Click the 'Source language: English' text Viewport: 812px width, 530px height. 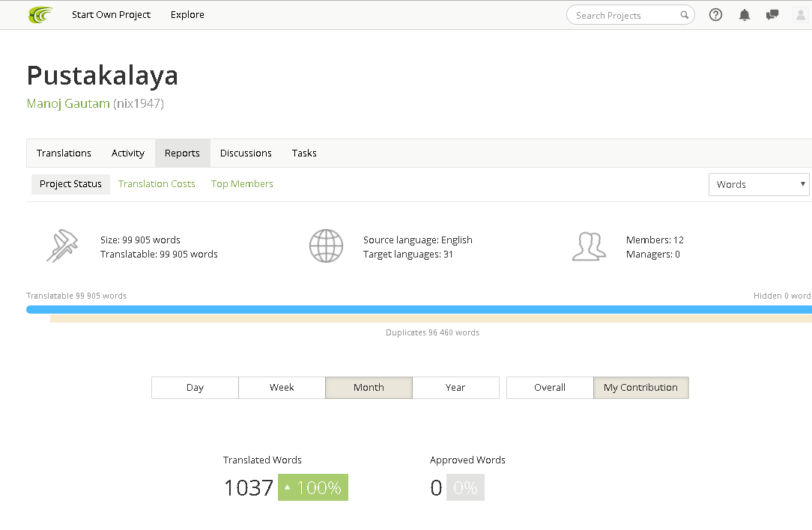pos(417,240)
